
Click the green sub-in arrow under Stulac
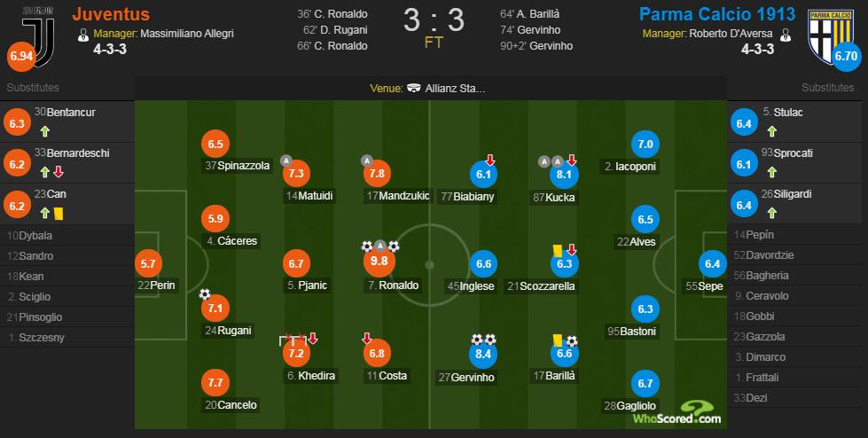[x=772, y=130]
